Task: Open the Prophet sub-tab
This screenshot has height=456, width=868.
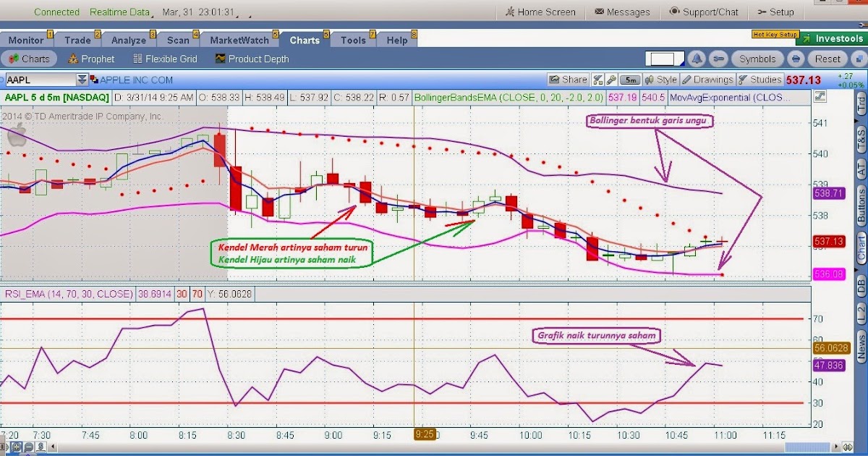Action: tap(91, 59)
